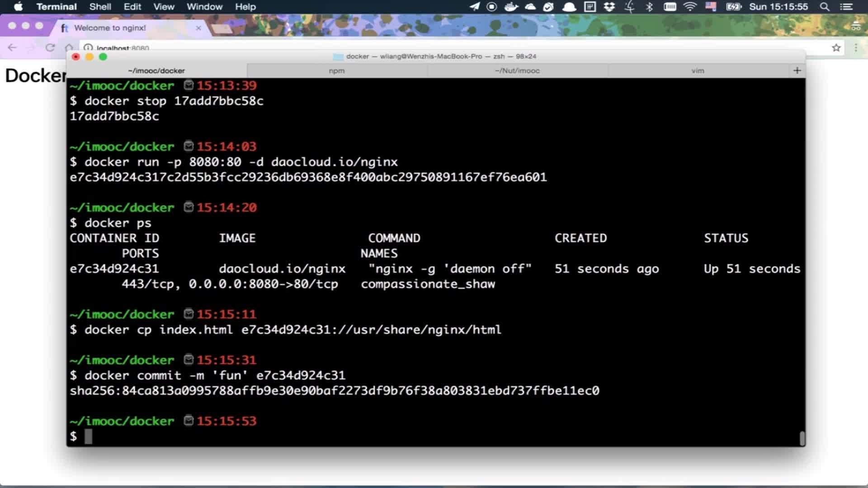
Task: Click the browser reload icon
Action: coord(50,47)
